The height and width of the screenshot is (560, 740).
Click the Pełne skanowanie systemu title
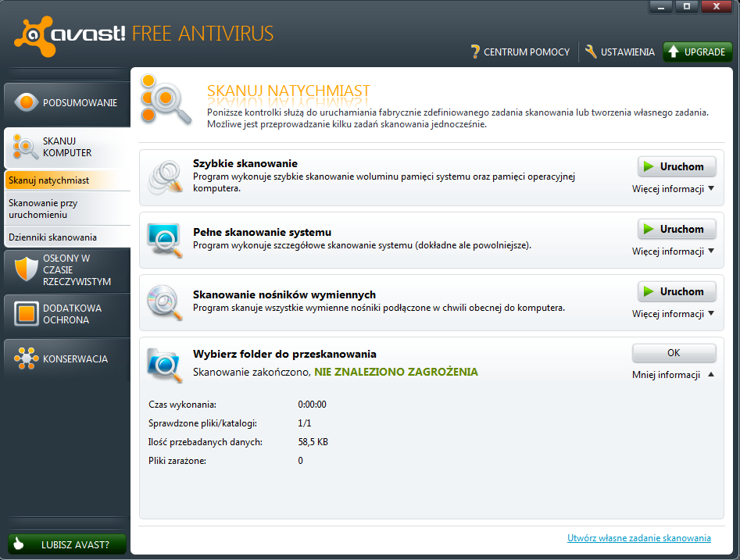click(x=262, y=232)
